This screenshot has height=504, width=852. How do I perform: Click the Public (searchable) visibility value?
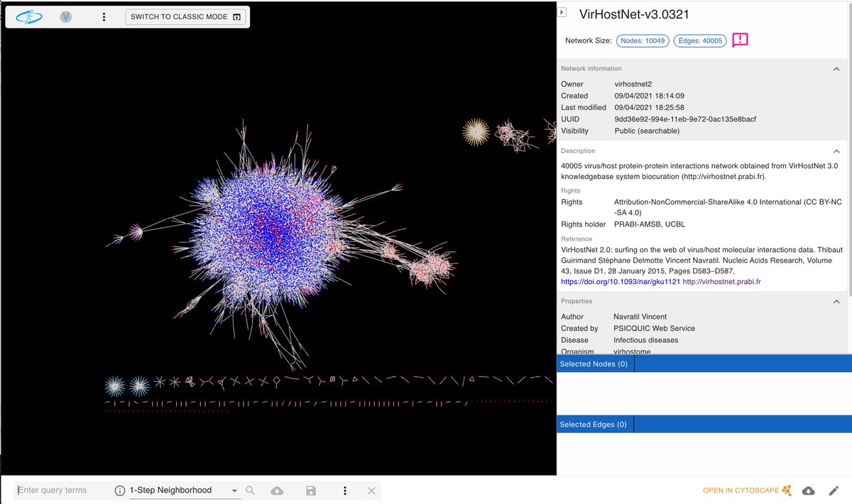[x=647, y=131]
